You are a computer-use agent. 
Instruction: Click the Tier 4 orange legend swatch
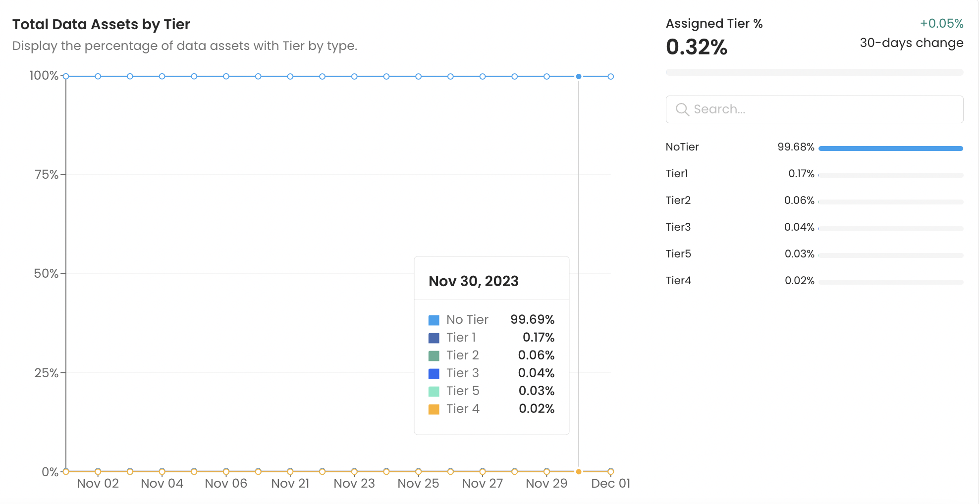tap(434, 409)
